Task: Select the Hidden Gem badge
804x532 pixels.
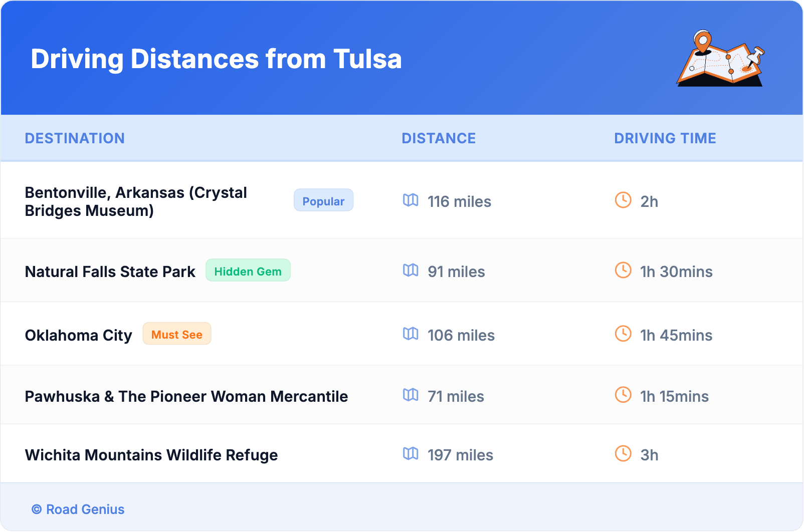Action: click(248, 271)
